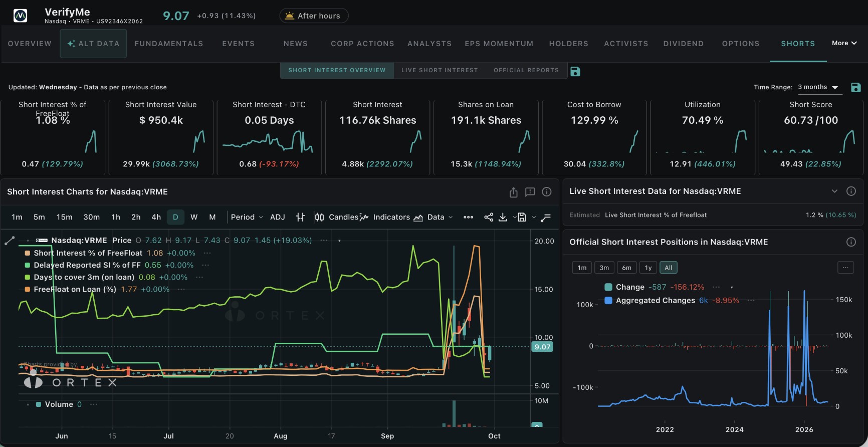Open options dots for Aggregated Changes series
This screenshot has width=868, height=447.
tap(751, 300)
